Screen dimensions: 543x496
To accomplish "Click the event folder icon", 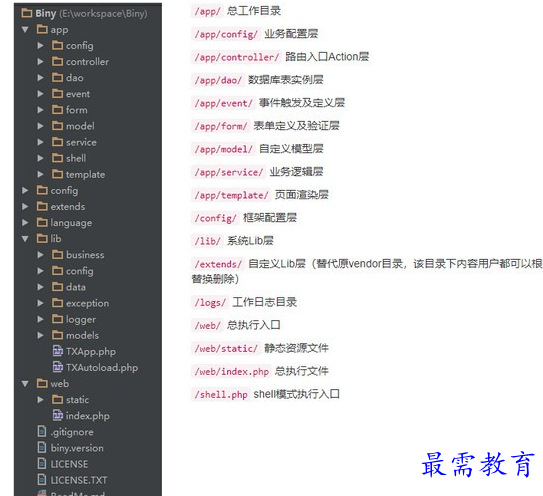I will click(57, 94).
